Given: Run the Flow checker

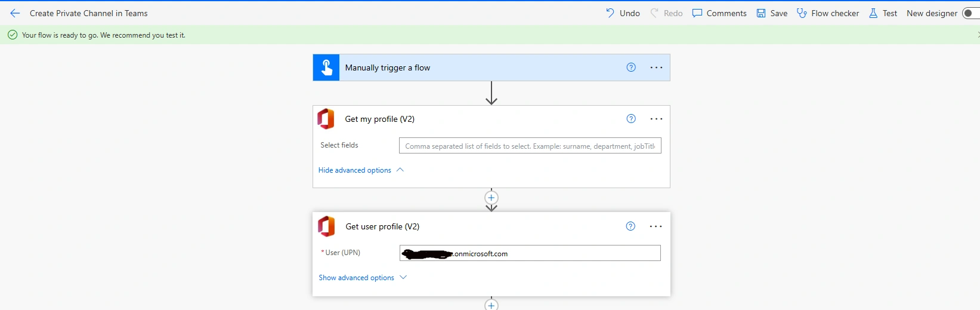Looking at the screenshot, I should pyautogui.click(x=828, y=13).
